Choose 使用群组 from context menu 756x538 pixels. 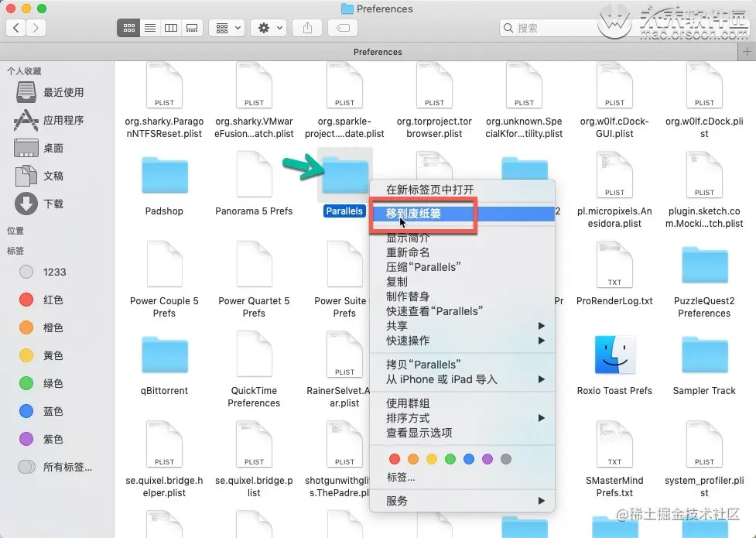coord(463,403)
